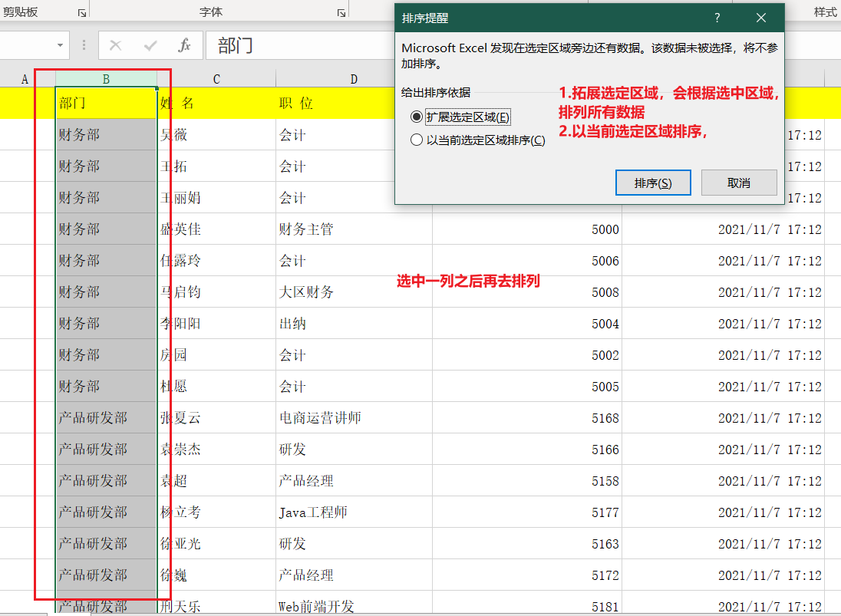The height and width of the screenshot is (616, 841).
Task: Click inside the formula bar input
Action: click(x=300, y=45)
